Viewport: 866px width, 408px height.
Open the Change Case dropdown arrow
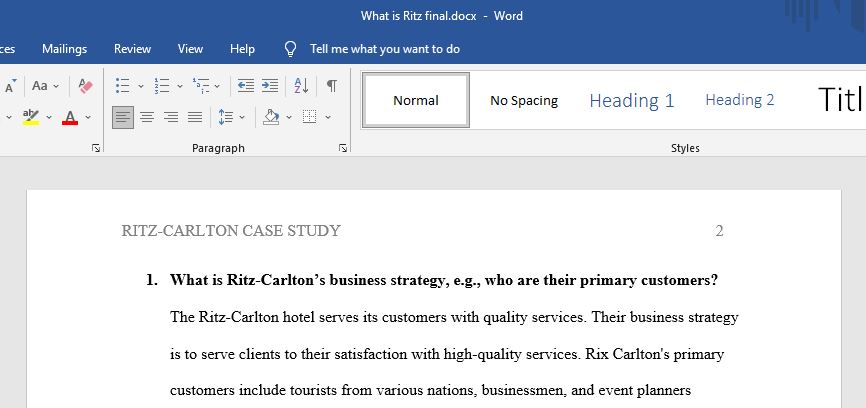coord(56,86)
